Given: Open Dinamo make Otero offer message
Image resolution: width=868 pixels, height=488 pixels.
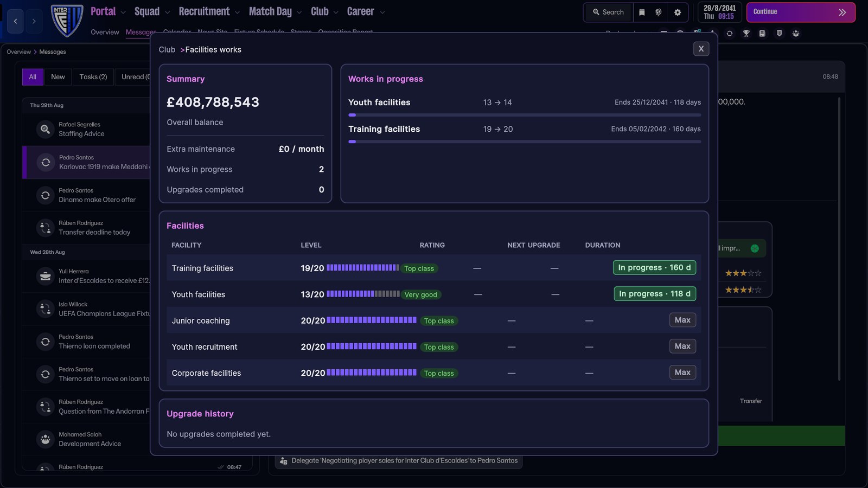Looking at the screenshot, I should tap(87, 195).
